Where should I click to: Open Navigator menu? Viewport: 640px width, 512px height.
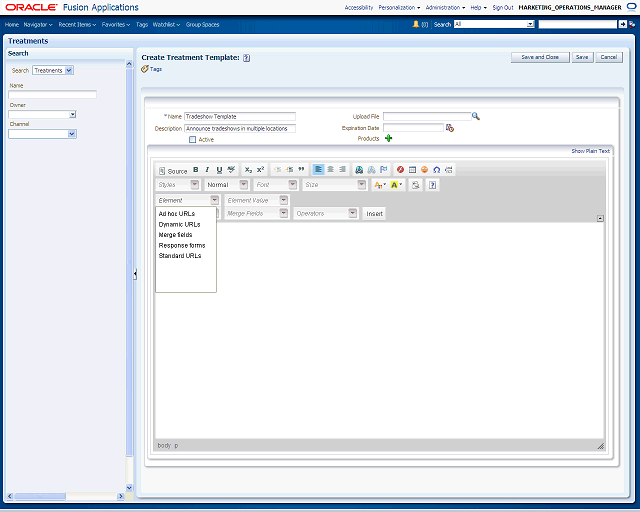[38, 24]
